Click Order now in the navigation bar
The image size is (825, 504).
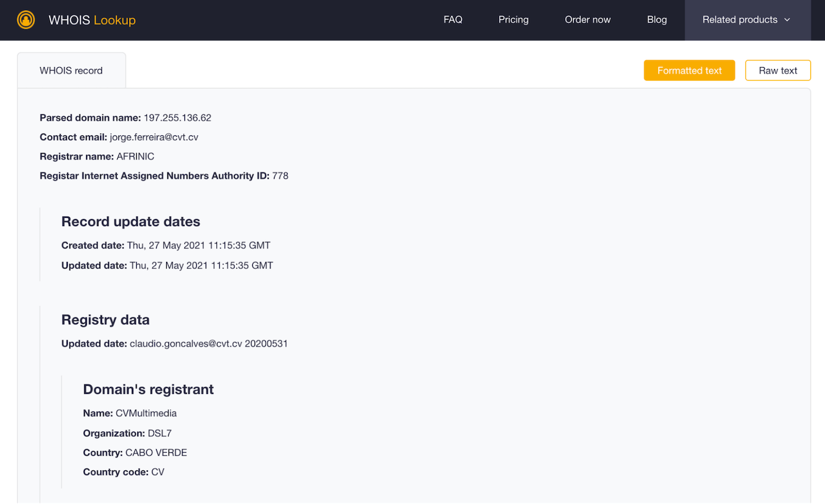(588, 19)
